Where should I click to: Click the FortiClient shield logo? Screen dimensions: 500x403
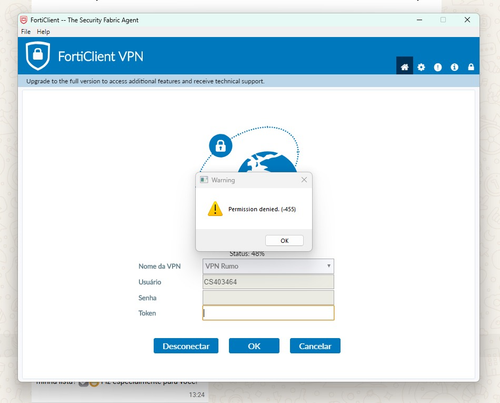pyautogui.click(x=38, y=56)
